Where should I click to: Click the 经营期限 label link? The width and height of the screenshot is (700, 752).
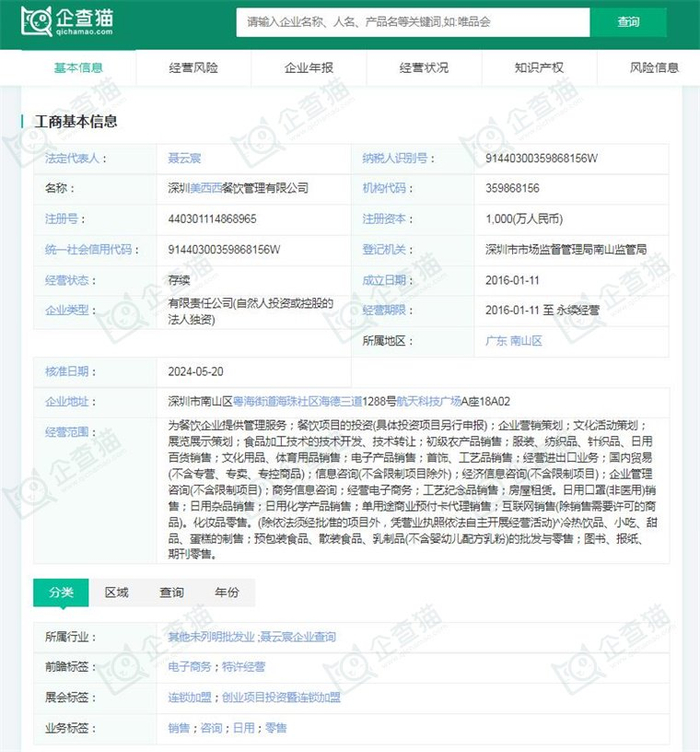coord(384,310)
